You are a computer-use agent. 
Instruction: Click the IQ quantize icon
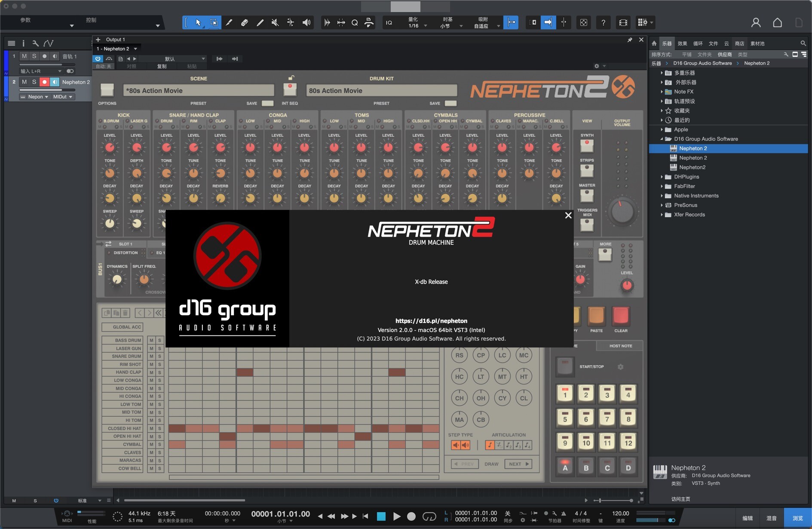pyautogui.click(x=389, y=22)
